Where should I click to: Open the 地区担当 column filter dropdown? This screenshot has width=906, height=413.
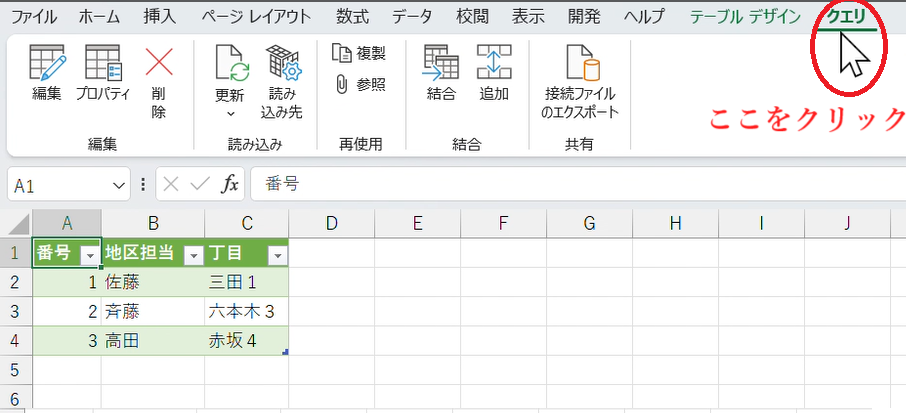pyautogui.click(x=193, y=255)
